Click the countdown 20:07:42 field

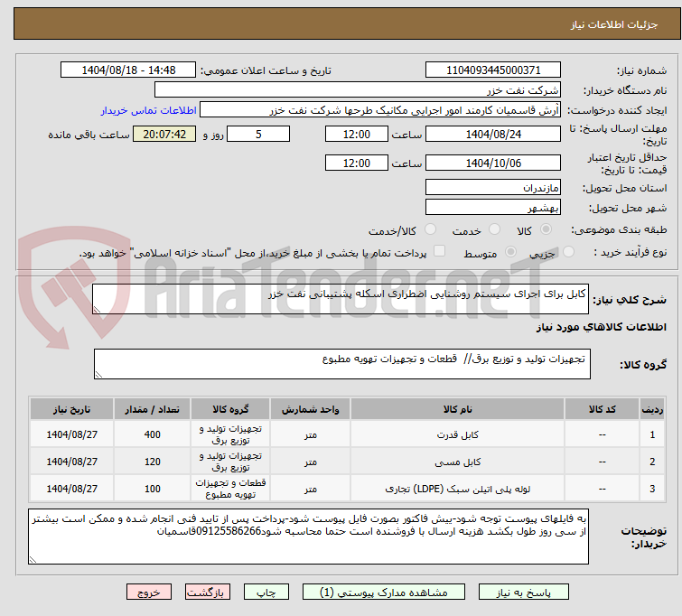tap(164, 134)
